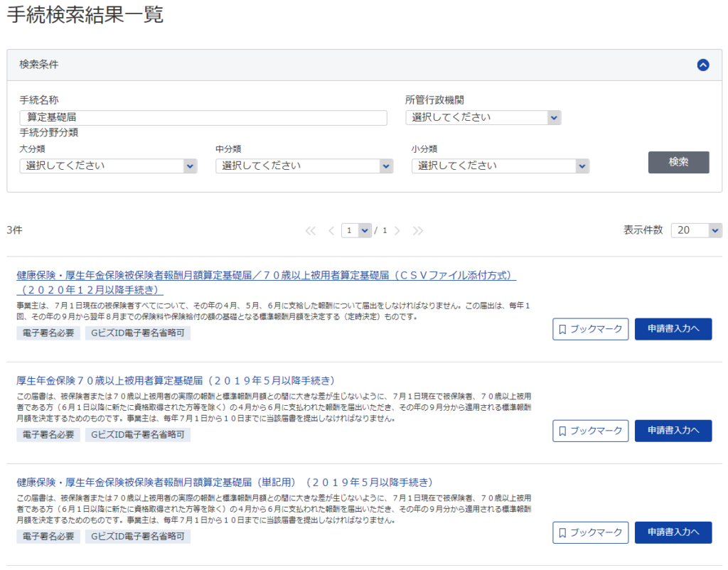This screenshot has height=570, width=728.
Task: Bookmark the CSVファイル添付方式 procedure
Action: pyautogui.click(x=590, y=329)
